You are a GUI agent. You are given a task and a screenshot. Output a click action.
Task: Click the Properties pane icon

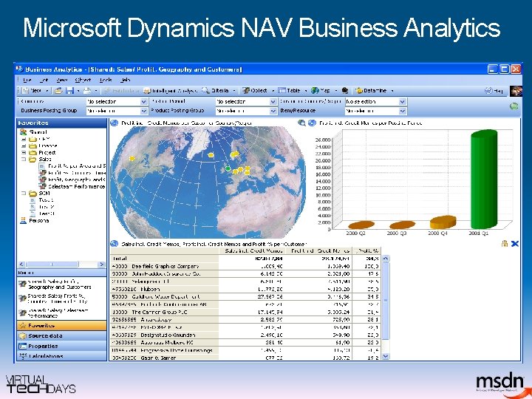coord(23,346)
